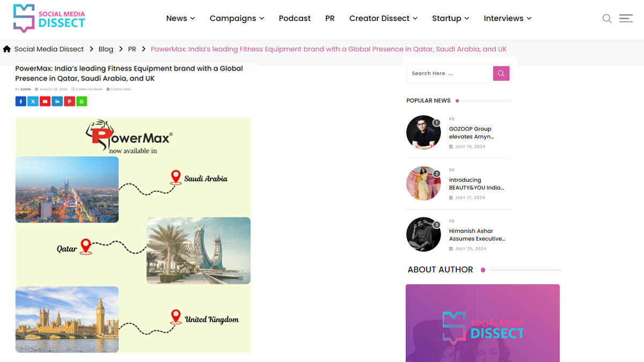This screenshot has height=362, width=644.
Task: Share article on Facebook
Action: click(20, 101)
